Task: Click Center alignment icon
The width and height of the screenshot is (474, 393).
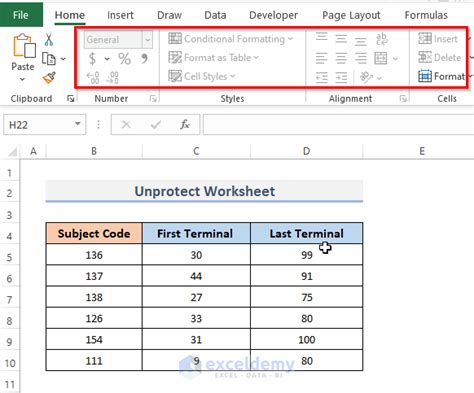Action: pos(341,58)
